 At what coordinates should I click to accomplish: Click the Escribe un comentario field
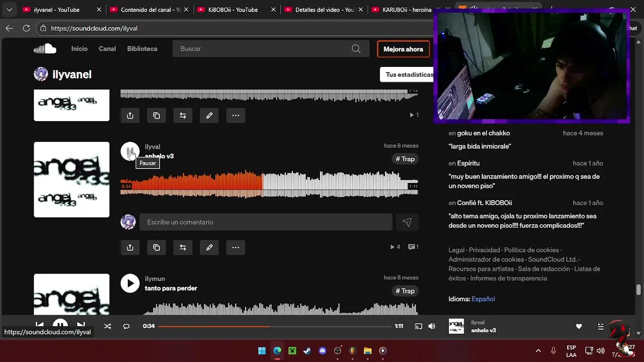pos(266,222)
